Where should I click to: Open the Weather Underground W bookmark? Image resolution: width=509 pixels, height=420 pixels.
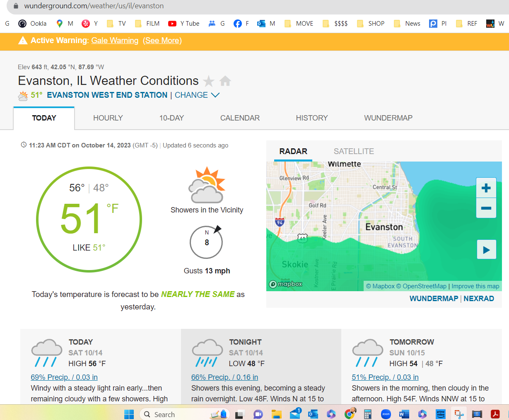[x=495, y=24]
